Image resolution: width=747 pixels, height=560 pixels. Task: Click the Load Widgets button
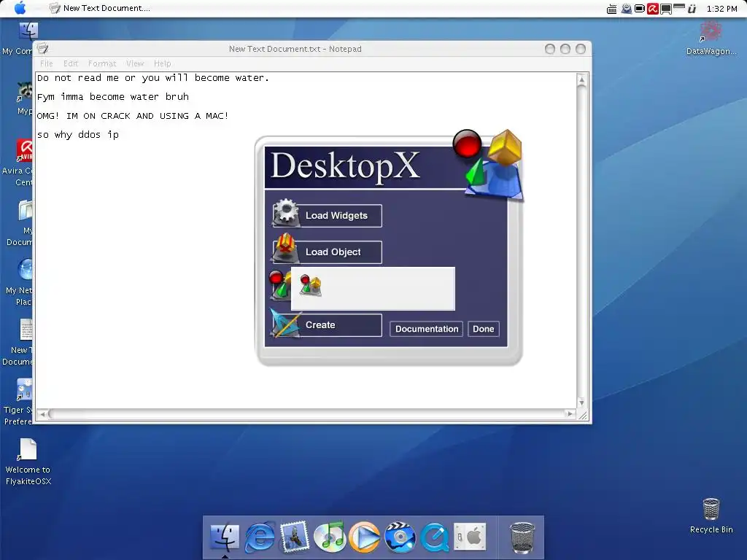(x=342, y=216)
